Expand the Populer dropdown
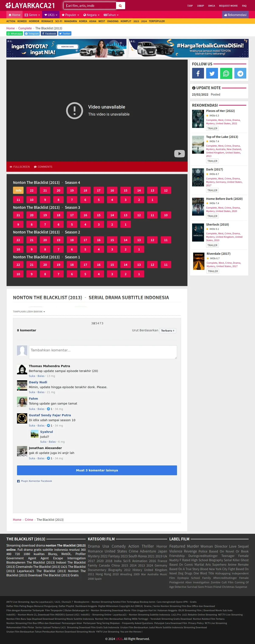The width and height of the screenshot is (255, 644). (x=70, y=15)
